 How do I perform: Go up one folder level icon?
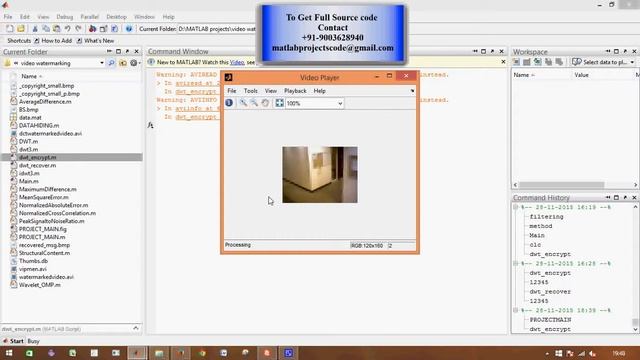(x=123, y=63)
